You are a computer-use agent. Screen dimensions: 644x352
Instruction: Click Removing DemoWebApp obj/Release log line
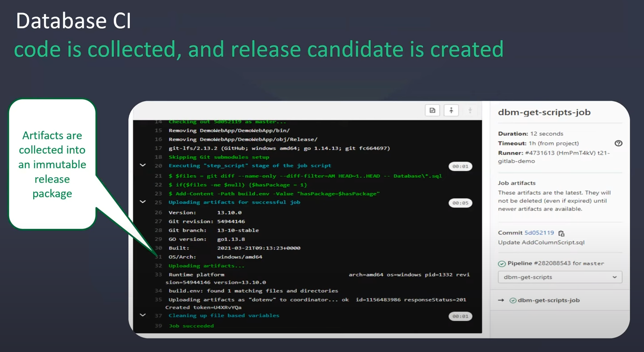coord(243,139)
